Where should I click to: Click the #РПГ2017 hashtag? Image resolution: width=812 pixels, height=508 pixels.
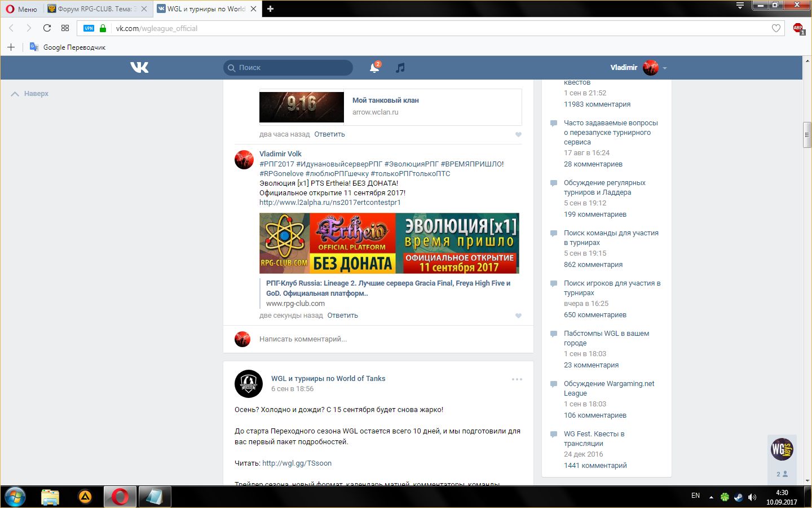[276, 164]
